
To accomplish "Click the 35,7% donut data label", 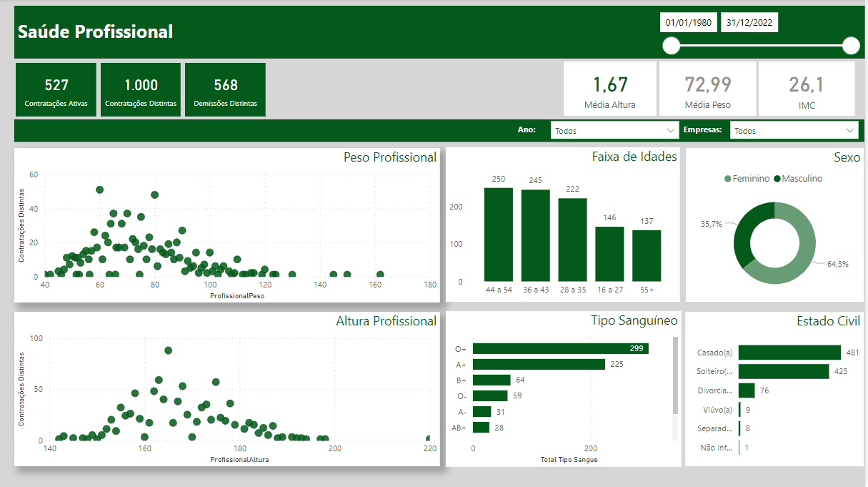I will [712, 223].
